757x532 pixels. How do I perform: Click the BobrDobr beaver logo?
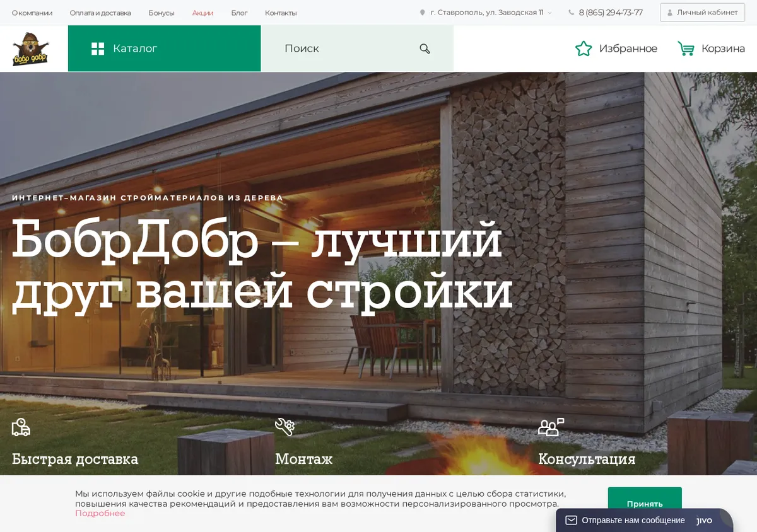pyautogui.click(x=30, y=49)
